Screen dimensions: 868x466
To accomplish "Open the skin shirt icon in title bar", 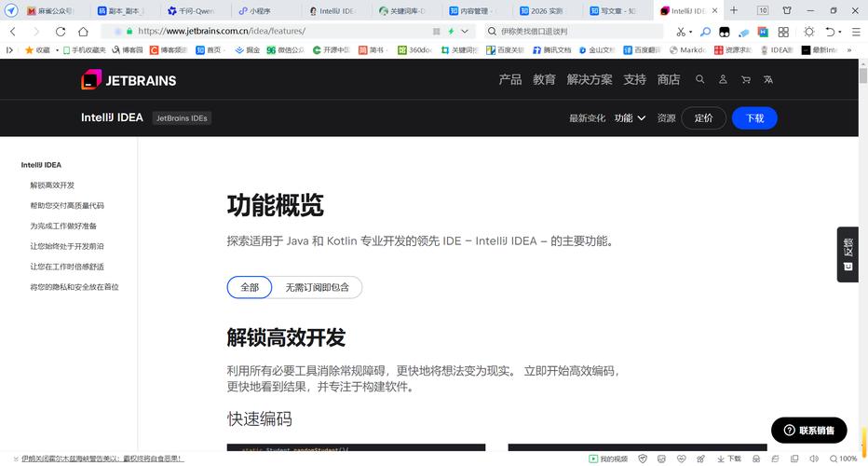I will (x=787, y=10).
